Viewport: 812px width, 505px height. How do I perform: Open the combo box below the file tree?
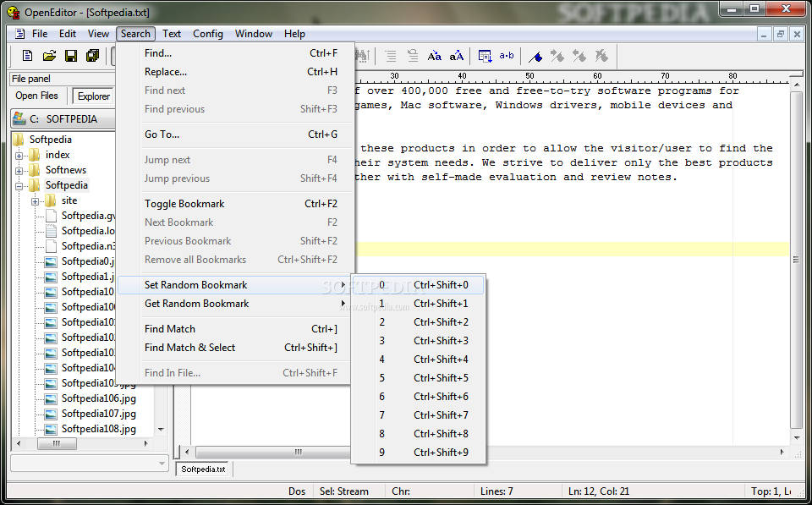[x=162, y=463]
